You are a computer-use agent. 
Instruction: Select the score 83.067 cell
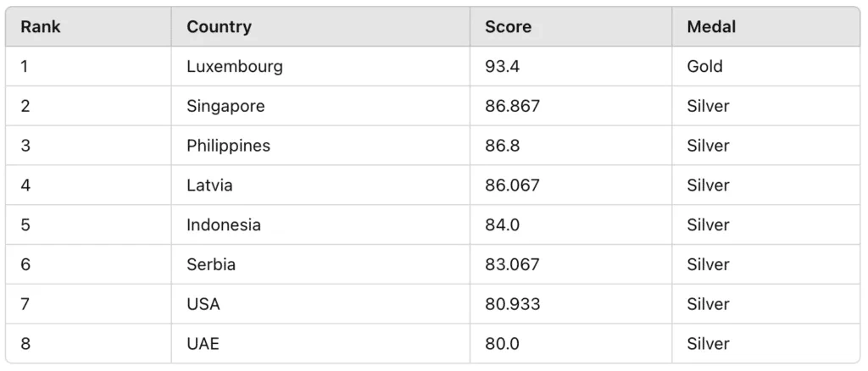click(x=512, y=265)
